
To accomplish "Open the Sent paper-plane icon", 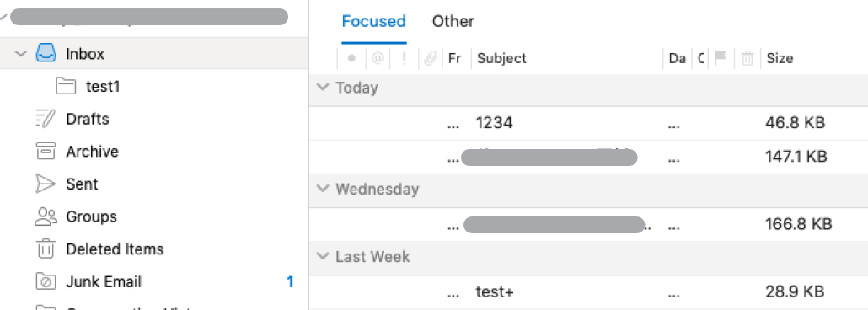I will [46, 184].
